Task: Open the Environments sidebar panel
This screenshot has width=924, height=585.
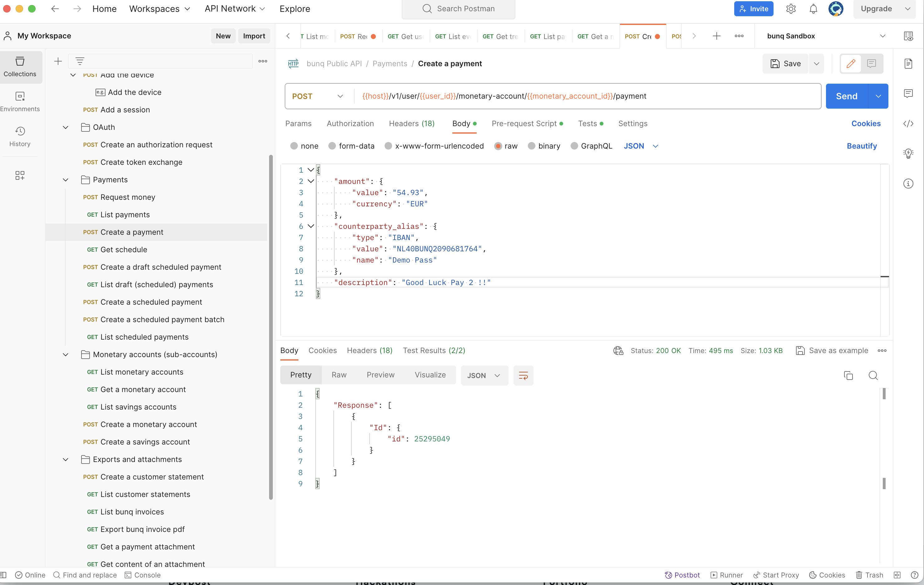Action: [x=20, y=102]
